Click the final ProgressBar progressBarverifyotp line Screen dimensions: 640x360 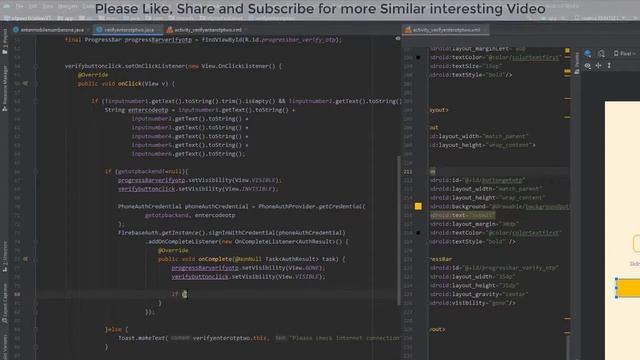pos(203,40)
